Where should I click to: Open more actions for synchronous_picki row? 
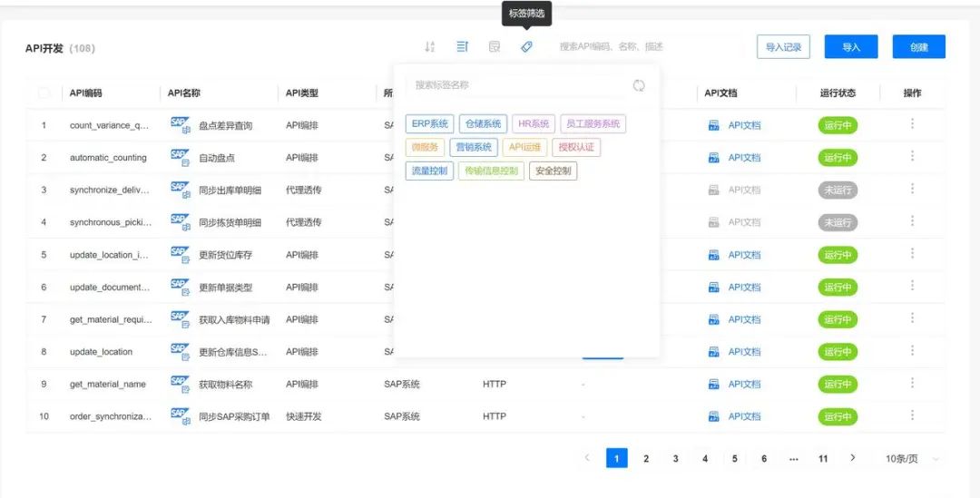click(x=913, y=220)
